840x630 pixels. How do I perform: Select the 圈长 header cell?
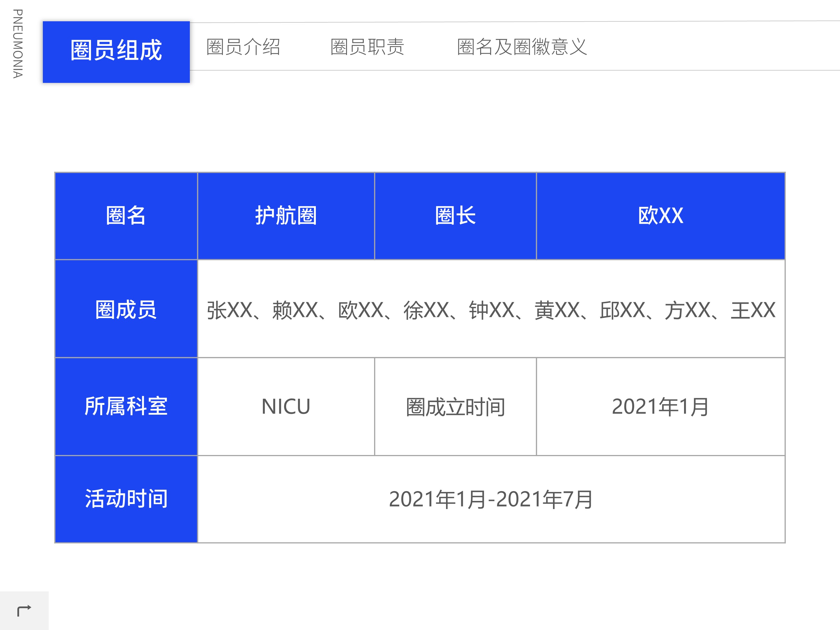455,216
